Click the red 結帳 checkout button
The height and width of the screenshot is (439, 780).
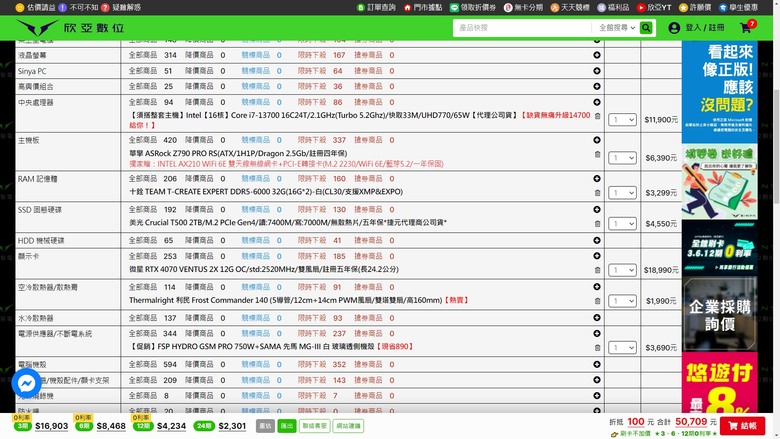pyautogui.click(x=742, y=426)
